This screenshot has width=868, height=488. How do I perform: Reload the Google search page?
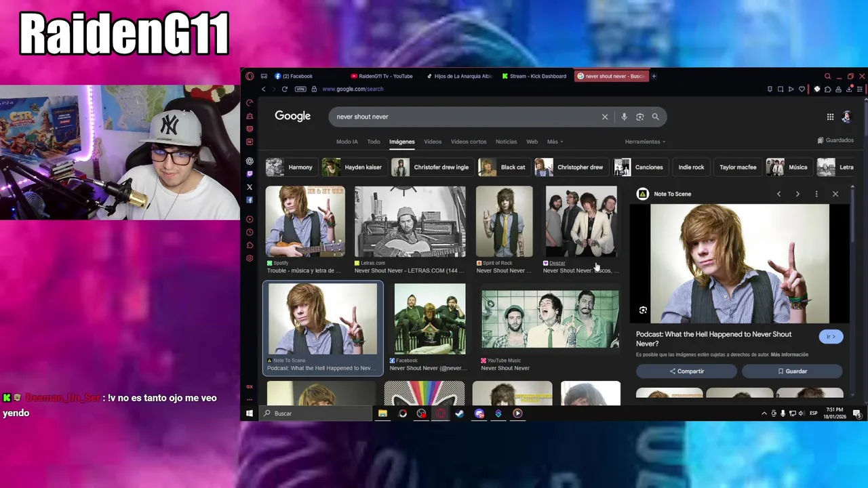284,89
